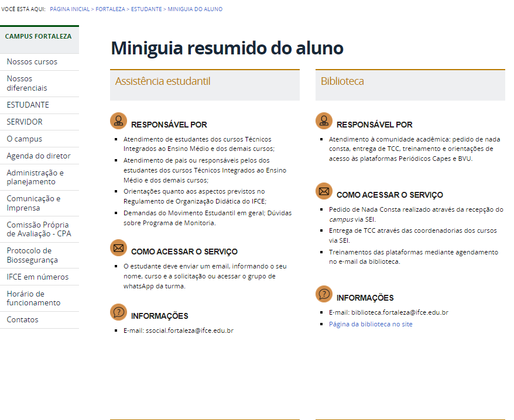514x420 pixels.
Task: Navigate to 'Protocolo de Biossegurança'
Action: tap(32, 256)
